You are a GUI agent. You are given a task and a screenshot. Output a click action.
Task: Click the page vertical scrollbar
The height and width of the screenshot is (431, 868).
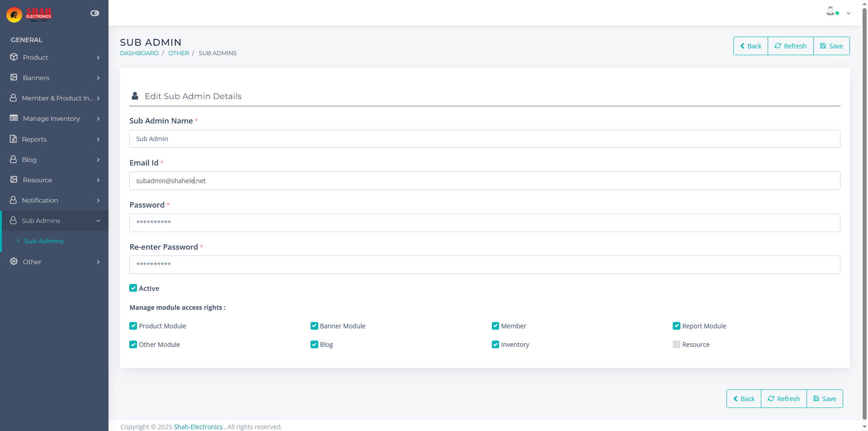pos(864,181)
